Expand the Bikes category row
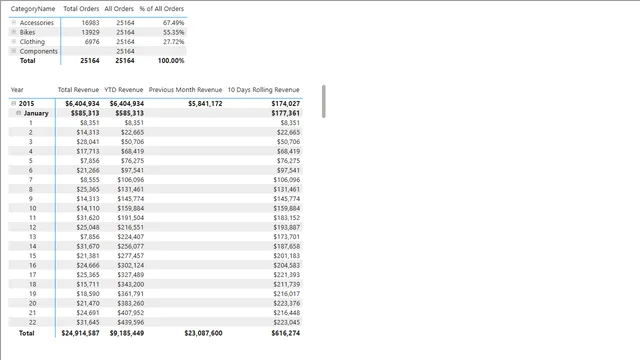This screenshot has width=640, height=360. 13,32
